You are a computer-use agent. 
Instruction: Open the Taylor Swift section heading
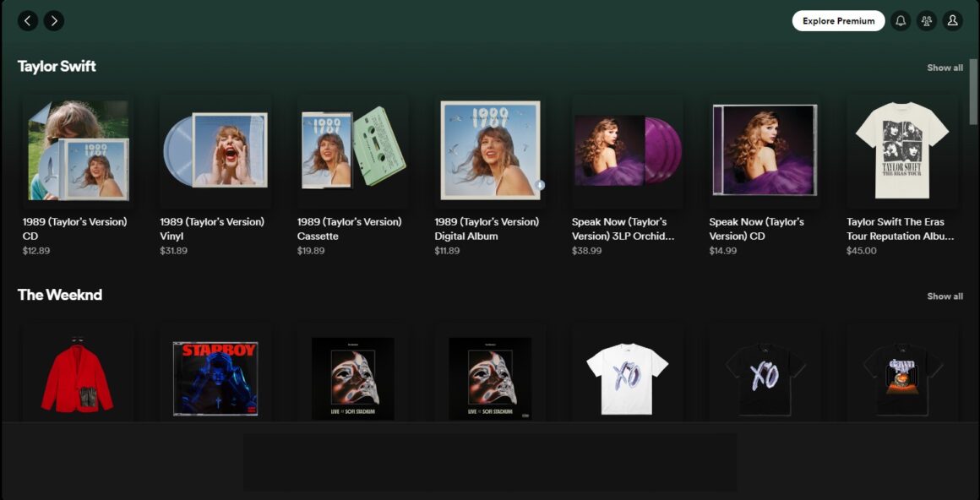tap(57, 65)
